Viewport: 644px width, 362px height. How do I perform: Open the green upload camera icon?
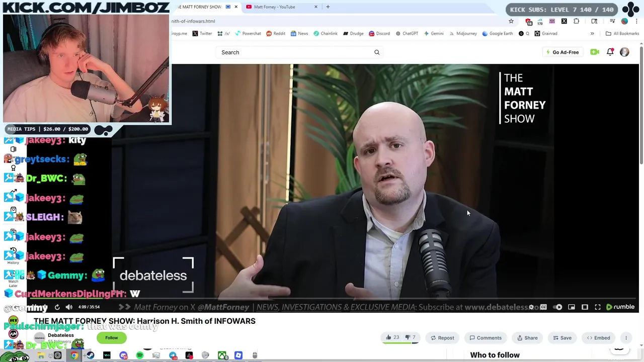coord(595,52)
